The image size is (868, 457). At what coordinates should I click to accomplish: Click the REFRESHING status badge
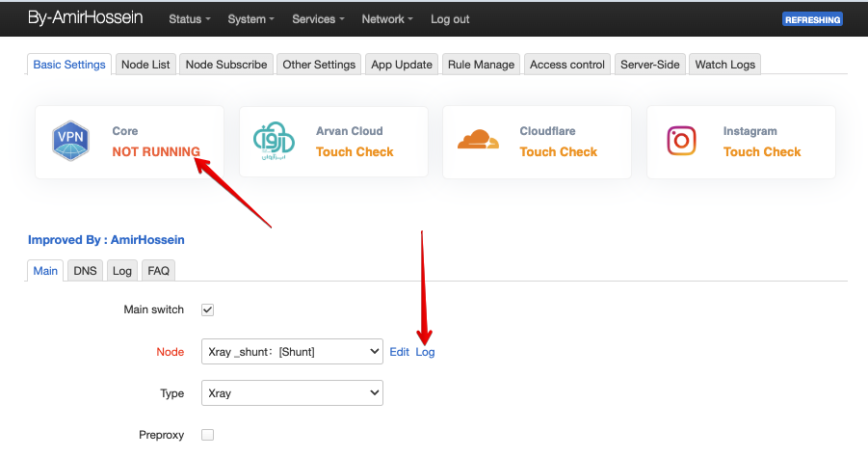click(x=812, y=19)
